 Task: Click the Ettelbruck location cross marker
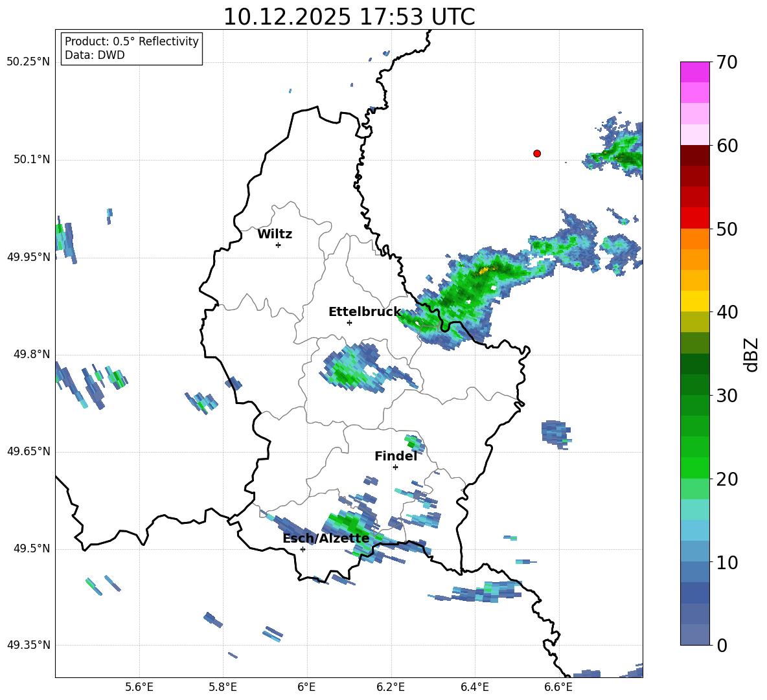(x=349, y=322)
